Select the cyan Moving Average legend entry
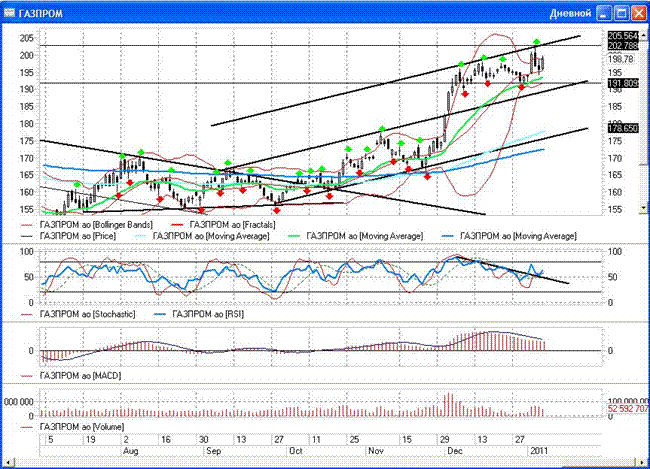650x469 pixels. click(201, 236)
